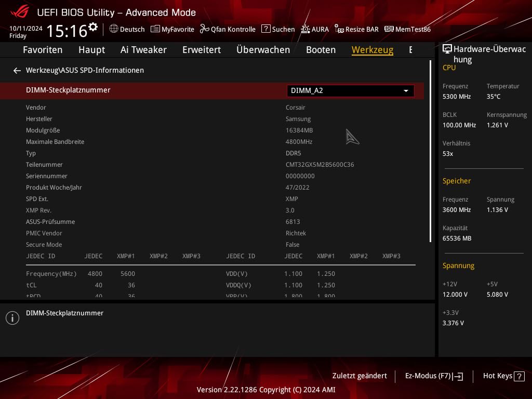Expand DIMM dropdown via arrow
The image size is (532, 399).
(x=406, y=91)
